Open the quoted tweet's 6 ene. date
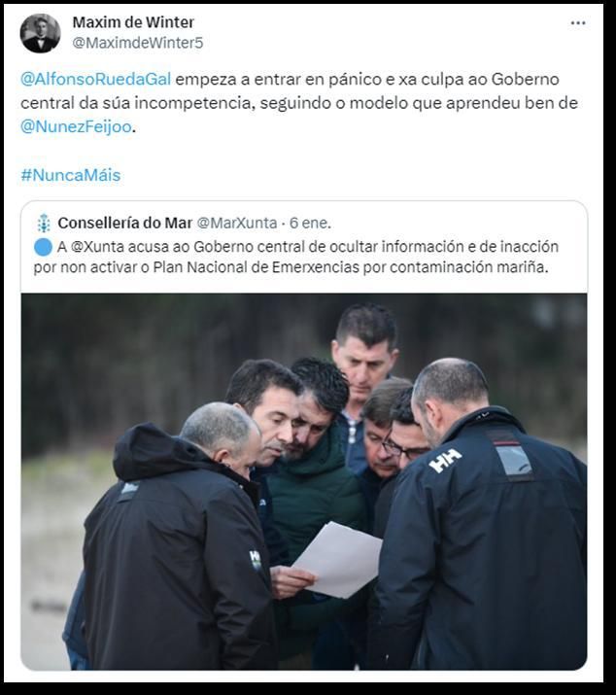The image size is (616, 695). [x=310, y=223]
